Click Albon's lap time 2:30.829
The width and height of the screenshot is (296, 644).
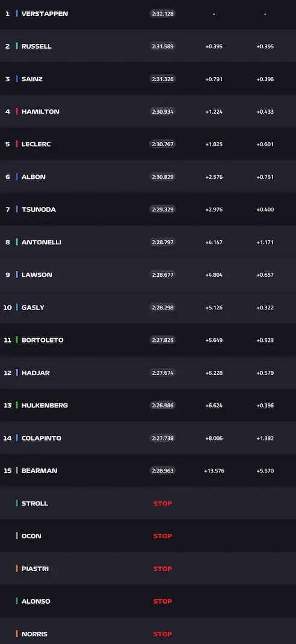pos(162,177)
